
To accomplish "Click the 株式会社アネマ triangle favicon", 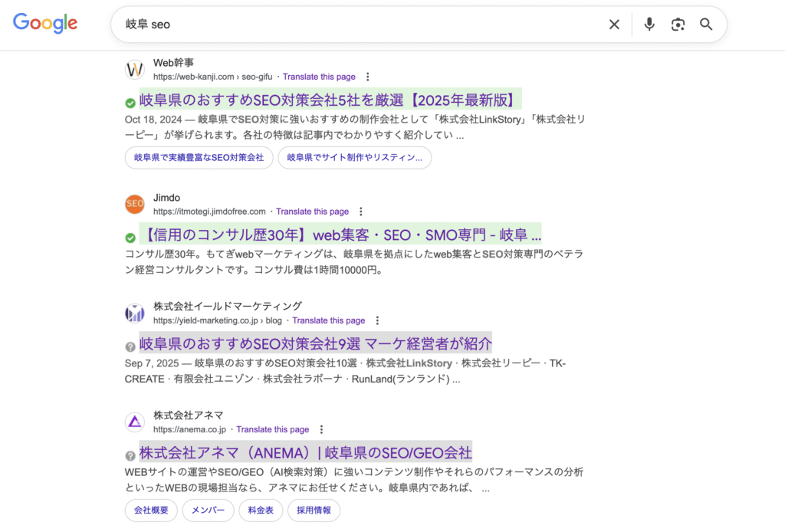I will pyautogui.click(x=135, y=422).
